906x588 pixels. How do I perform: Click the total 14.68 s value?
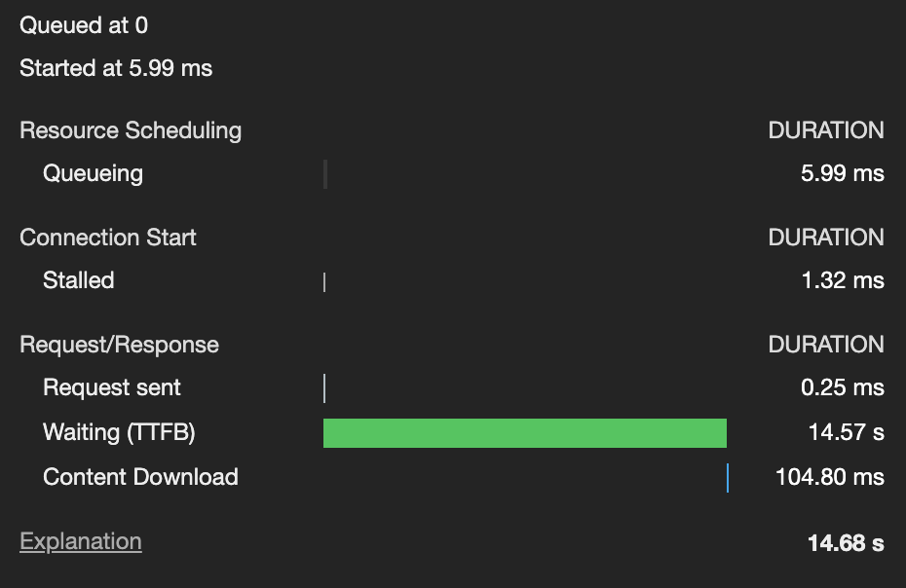coord(846,543)
